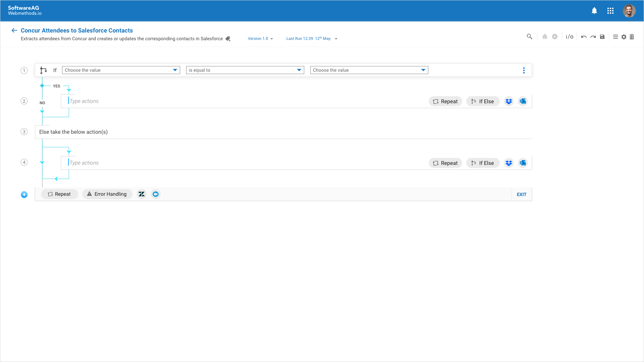Screen dimensions: 644x362
Task: Click the tag icon after the description
Action: (x=228, y=39)
